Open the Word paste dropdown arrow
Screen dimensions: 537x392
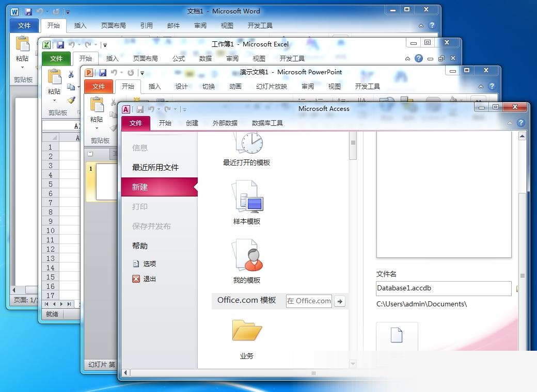coord(23,67)
